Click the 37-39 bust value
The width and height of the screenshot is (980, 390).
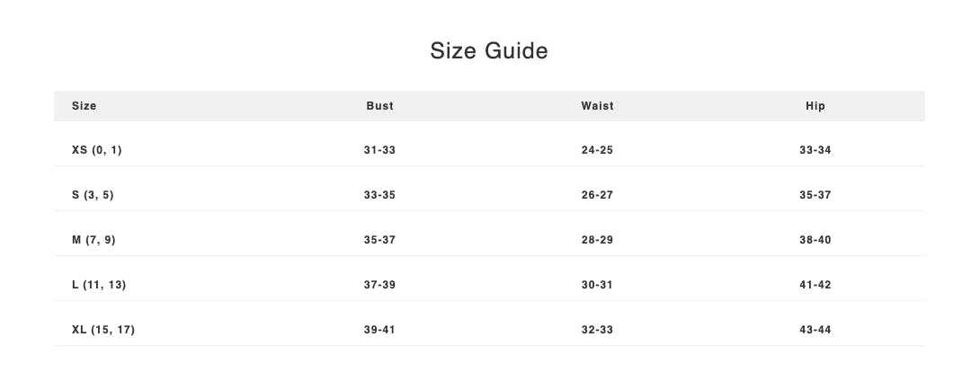tap(379, 285)
